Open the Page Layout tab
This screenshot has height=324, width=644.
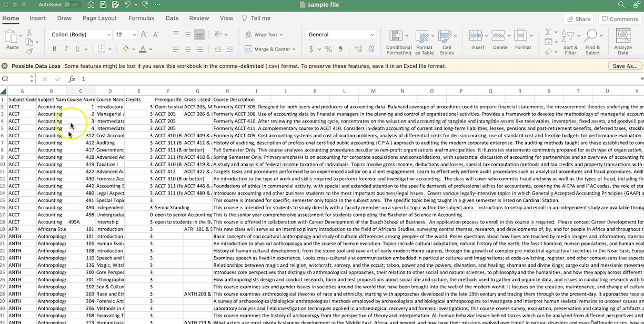(99, 18)
